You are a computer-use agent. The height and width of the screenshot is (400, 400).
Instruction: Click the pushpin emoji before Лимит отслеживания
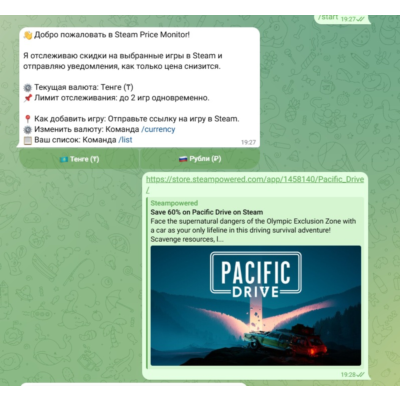[x=28, y=98]
